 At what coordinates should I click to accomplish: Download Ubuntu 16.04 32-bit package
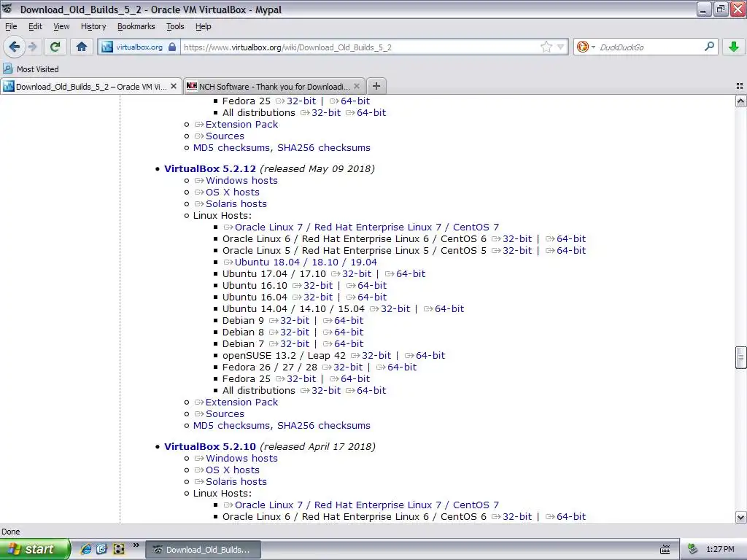coord(318,297)
